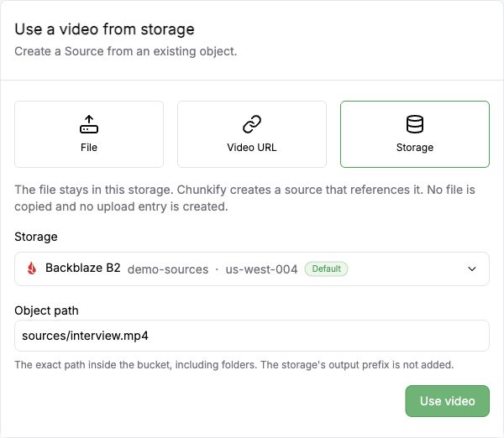Screen dimensions: 504x438
Task: Click the red Backblaze flame icon
Action: tap(32, 269)
